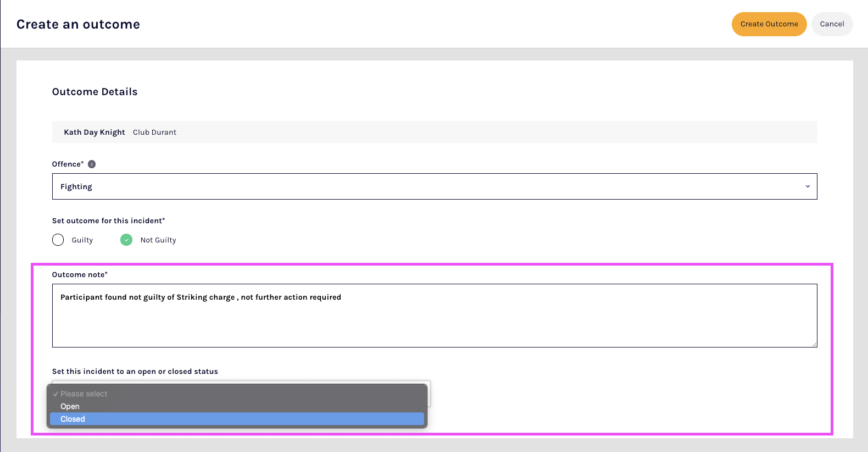Select the "Please select" placeholder option
This screenshot has height=452, width=868.
pos(84,394)
